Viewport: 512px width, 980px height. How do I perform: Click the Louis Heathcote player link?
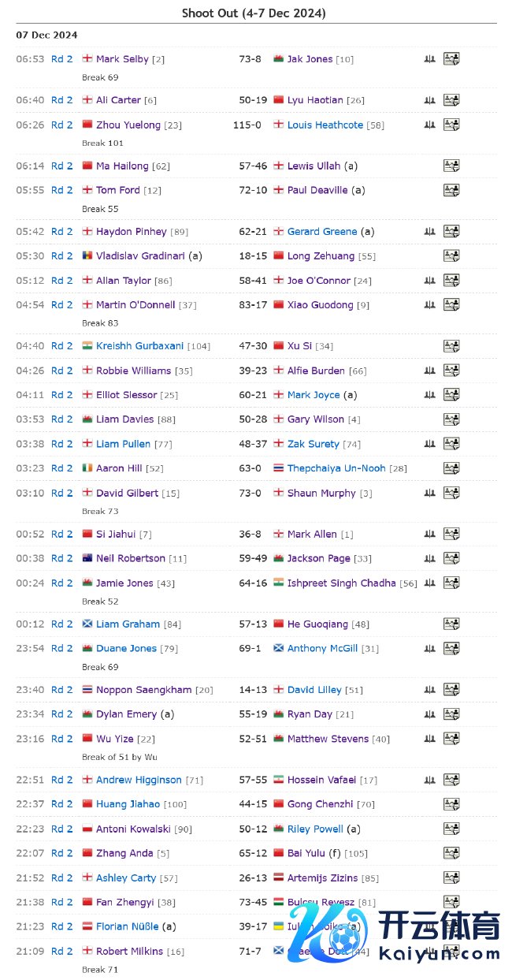point(325,125)
